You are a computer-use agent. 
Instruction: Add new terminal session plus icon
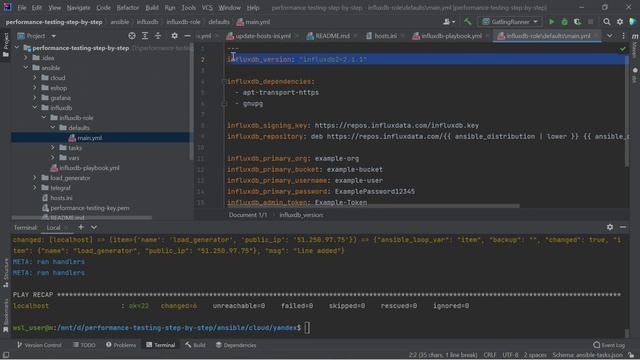click(81, 227)
